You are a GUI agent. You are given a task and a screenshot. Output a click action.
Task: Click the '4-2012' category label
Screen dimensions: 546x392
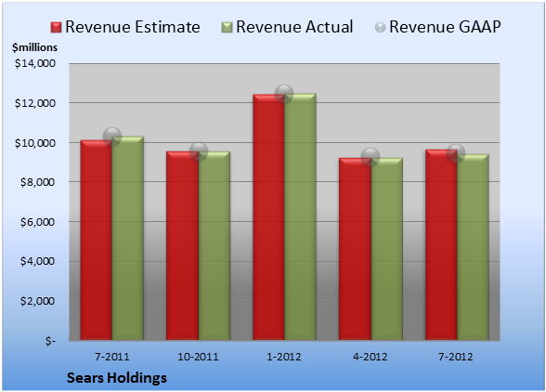(x=370, y=357)
